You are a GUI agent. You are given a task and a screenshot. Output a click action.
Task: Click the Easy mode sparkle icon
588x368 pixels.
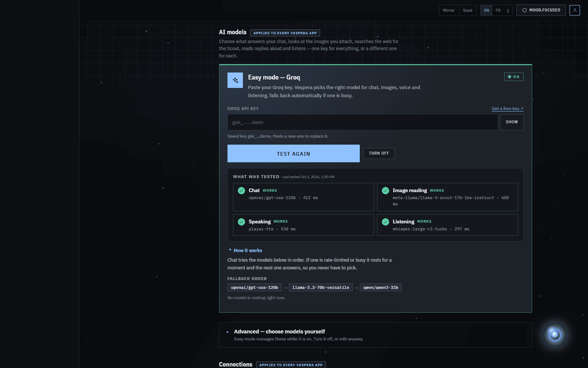pos(235,80)
